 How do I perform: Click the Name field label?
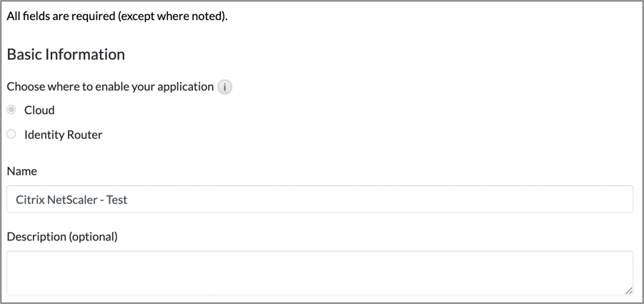click(x=21, y=171)
